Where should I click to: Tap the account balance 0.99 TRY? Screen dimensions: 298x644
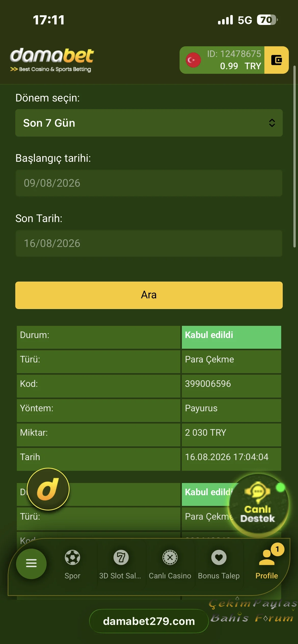point(240,66)
